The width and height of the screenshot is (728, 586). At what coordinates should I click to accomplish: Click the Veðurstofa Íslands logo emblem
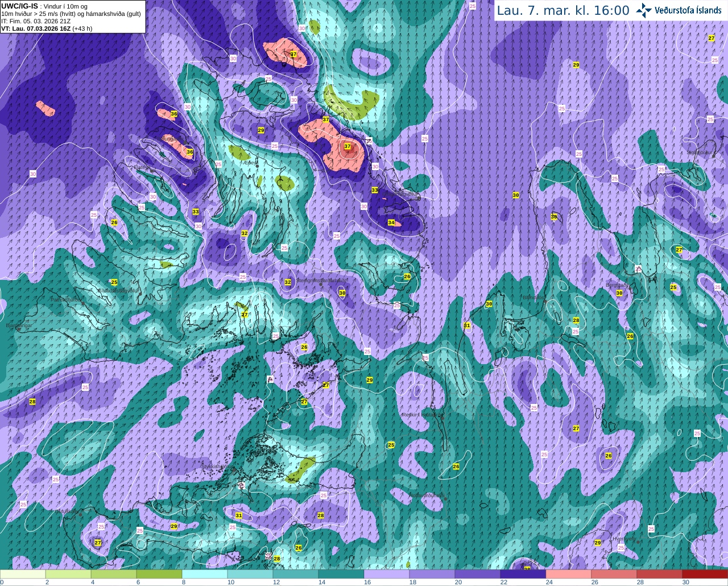pos(644,10)
